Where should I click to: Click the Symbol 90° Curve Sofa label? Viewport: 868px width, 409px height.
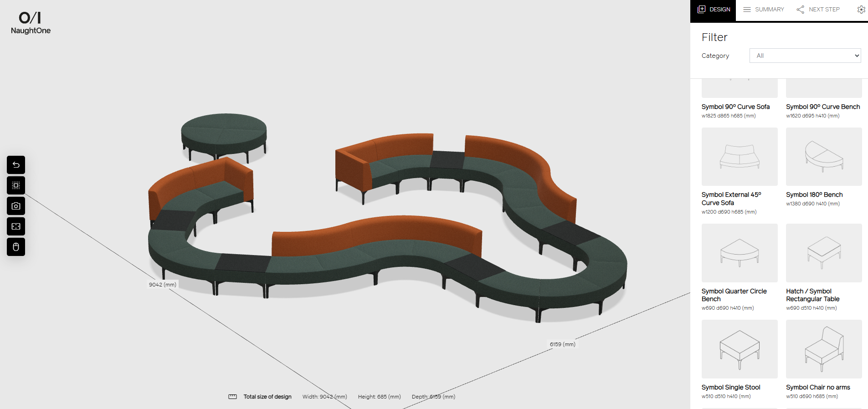tap(735, 107)
